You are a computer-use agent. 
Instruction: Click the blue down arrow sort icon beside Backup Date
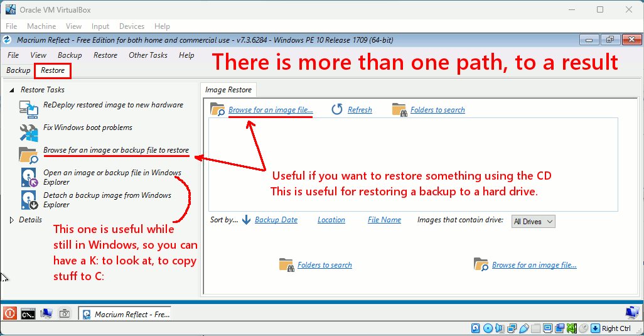click(x=246, y=220)
